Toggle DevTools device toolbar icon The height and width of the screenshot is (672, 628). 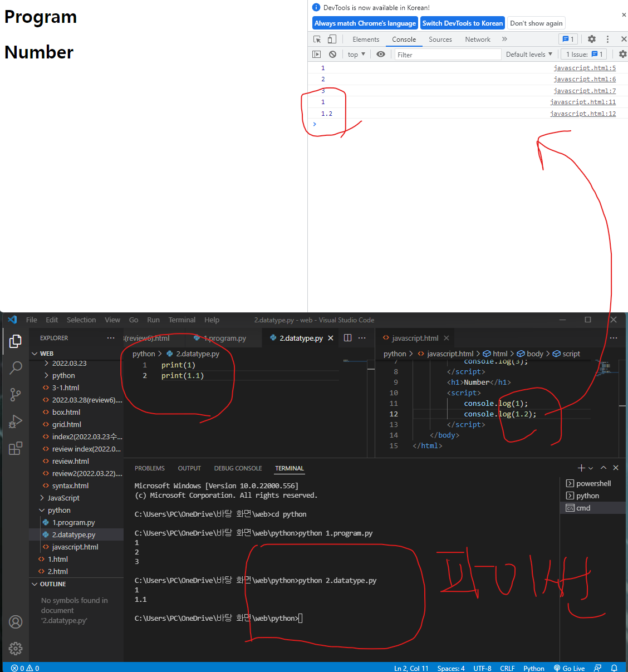click(332, 39)
